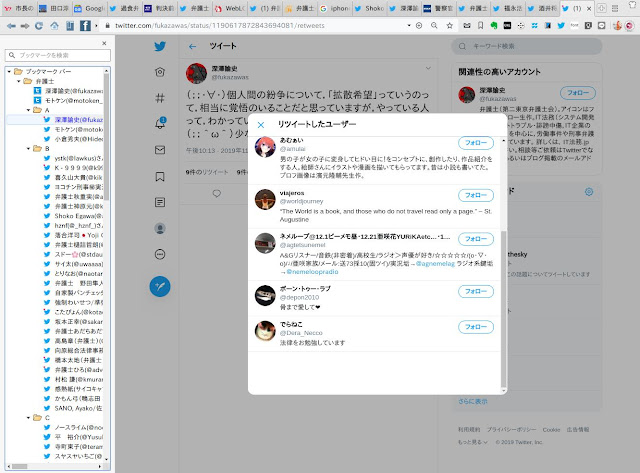Click the Twitter keyword search box
The height and width of the screenshot is (473, 640).
527,46
